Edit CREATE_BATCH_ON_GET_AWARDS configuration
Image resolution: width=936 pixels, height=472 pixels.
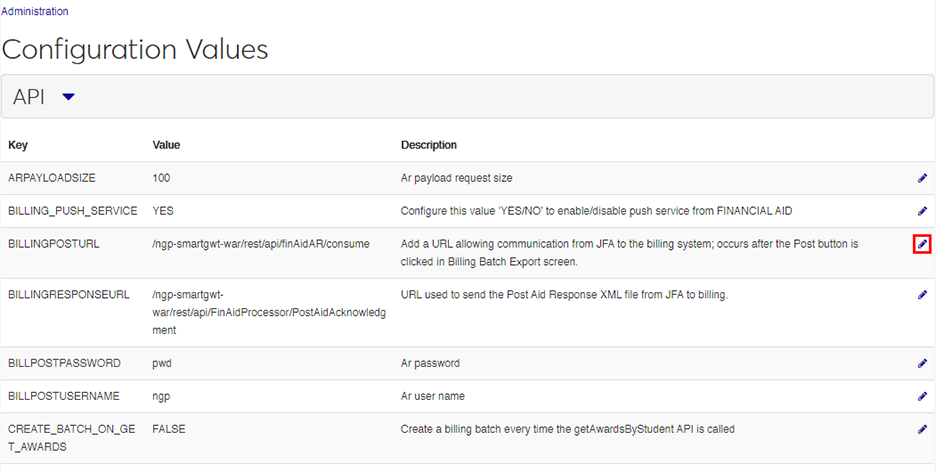[922, 429]
